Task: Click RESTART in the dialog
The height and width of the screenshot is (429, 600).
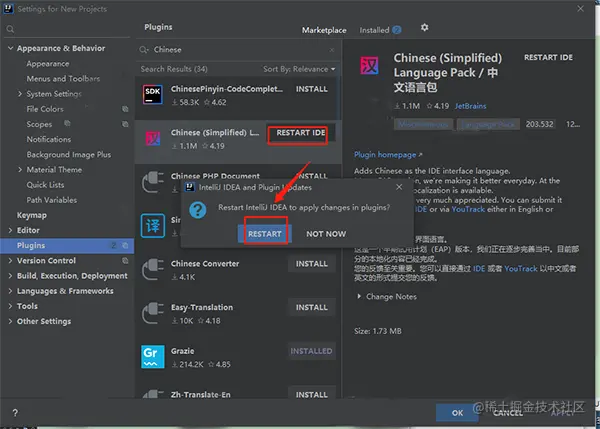Action: coord(265,234)
